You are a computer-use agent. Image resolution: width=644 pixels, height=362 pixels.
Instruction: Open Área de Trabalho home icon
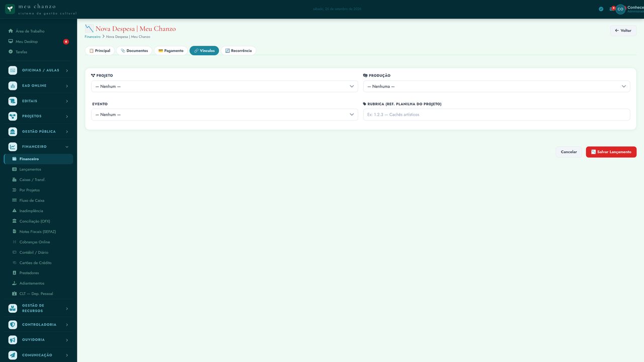click(x=11, y=31)
